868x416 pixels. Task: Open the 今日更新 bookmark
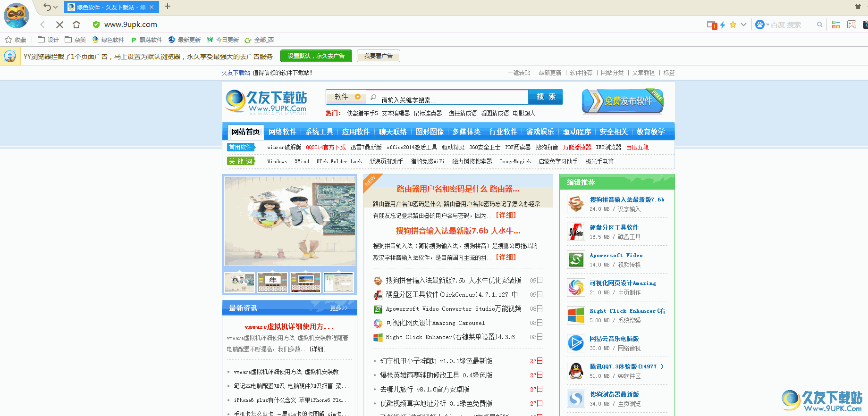pyautogui.click(x=223, y=40)
